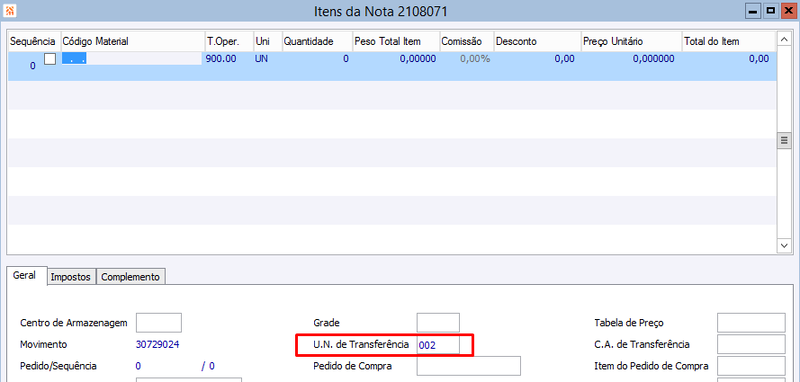Focus the C.A. de Transferência field
800x382 pixels.
(x=751, y=344)
